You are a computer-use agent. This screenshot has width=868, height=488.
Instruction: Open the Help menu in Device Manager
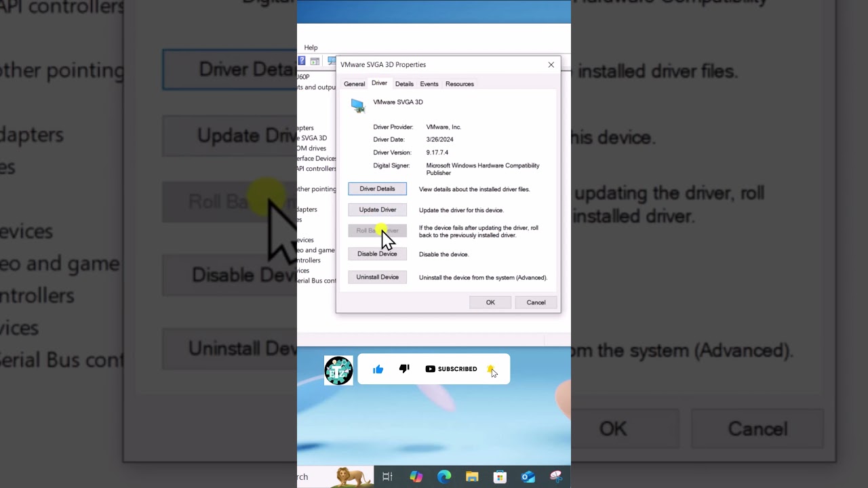coord(311,47)
